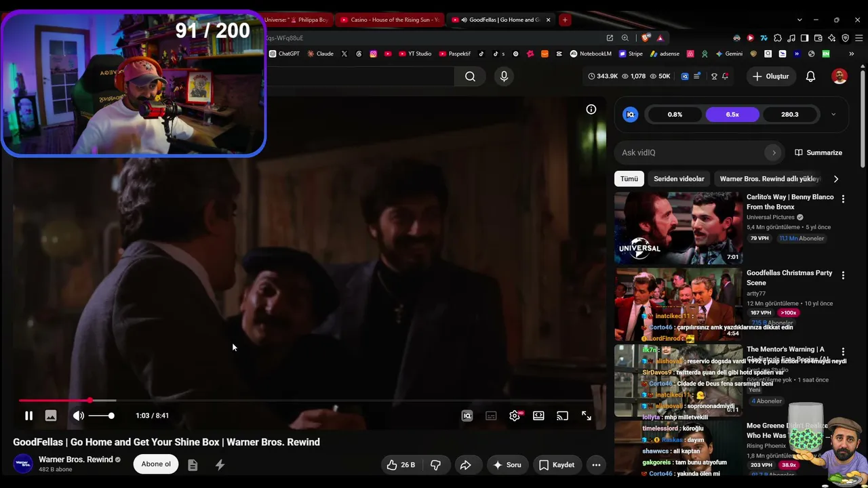The image size is (868, 488).
Task: Click the Brave Shields icon in address bar
Action: tap(647, 38)
